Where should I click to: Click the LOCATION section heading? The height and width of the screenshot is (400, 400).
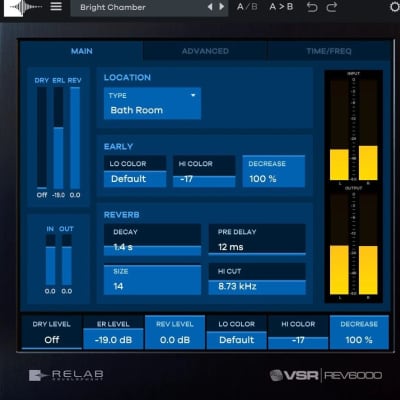[x=127, y=77]
